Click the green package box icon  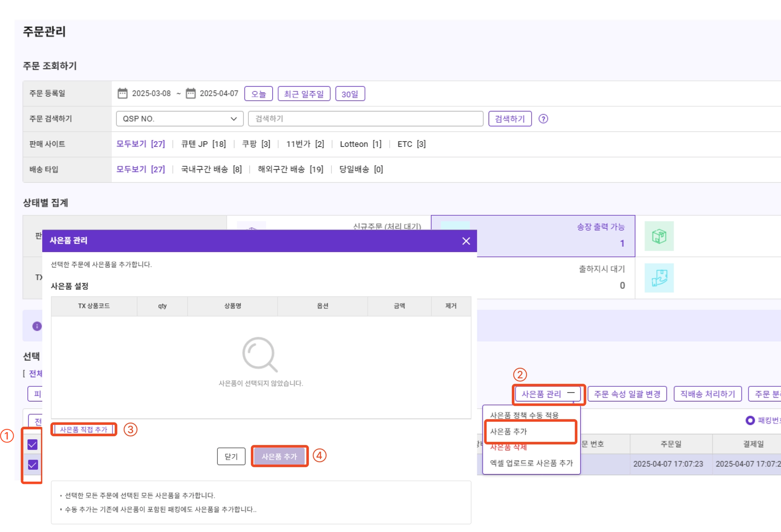click(659, 236)
